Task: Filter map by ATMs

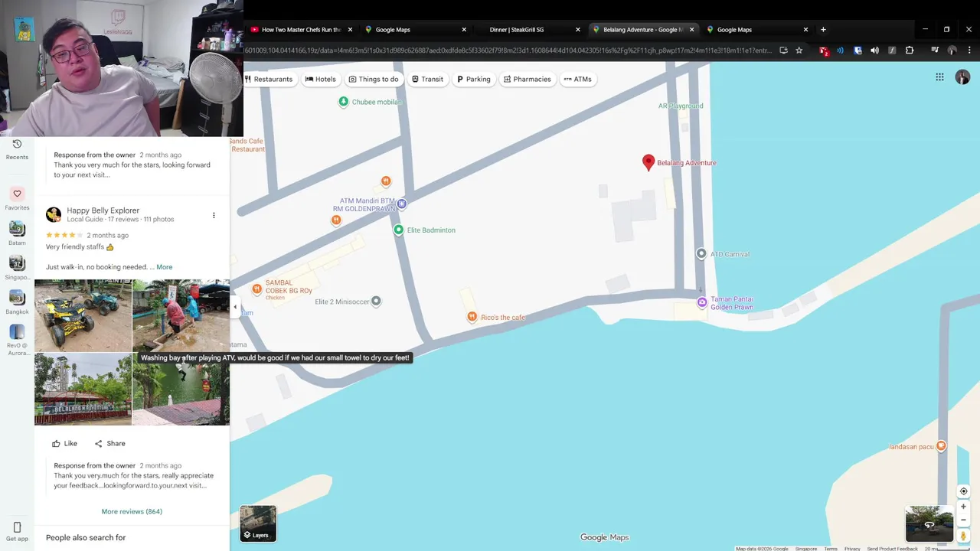Action: pos(577,79)
